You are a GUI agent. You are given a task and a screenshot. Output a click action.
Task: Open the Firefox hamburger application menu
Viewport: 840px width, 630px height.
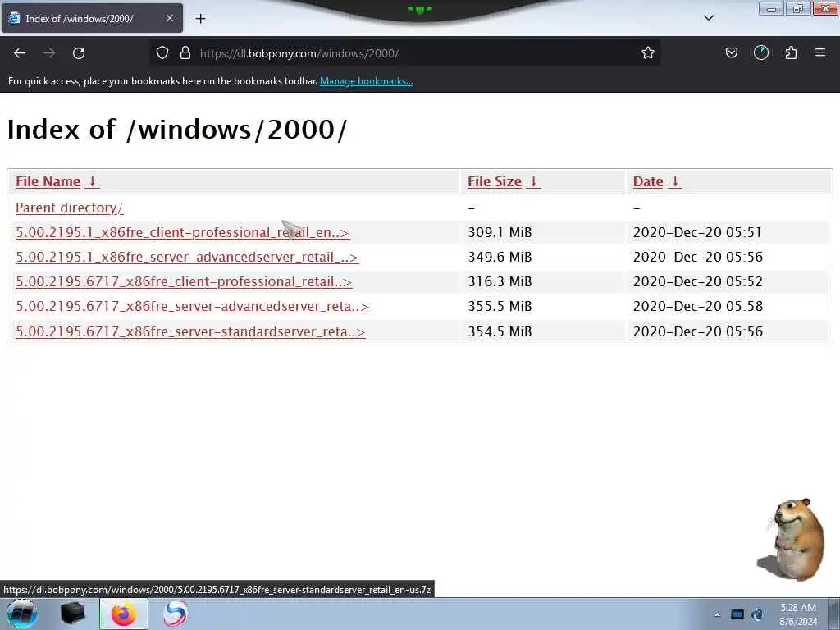tap(819, 53)
